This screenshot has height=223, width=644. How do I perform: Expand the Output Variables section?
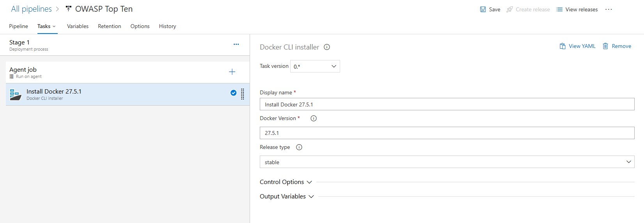(x=287, y=196)
